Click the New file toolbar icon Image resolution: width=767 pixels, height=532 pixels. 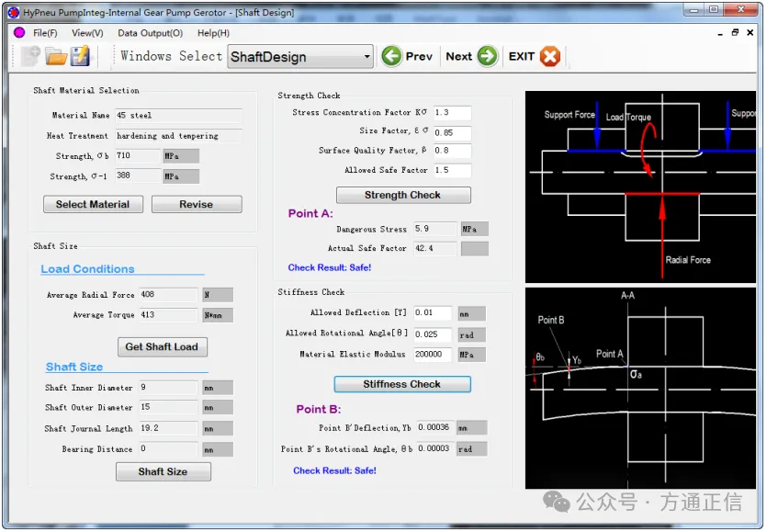tap(31, 56)
